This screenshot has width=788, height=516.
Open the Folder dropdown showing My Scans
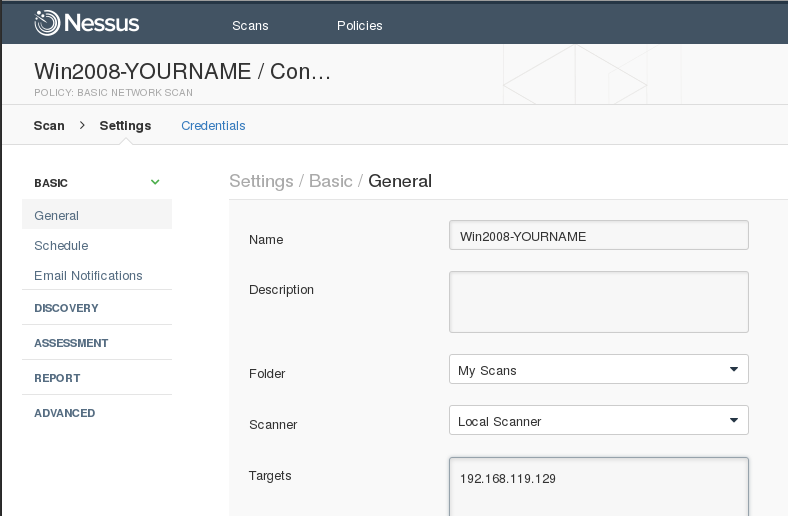pos(598,370)
